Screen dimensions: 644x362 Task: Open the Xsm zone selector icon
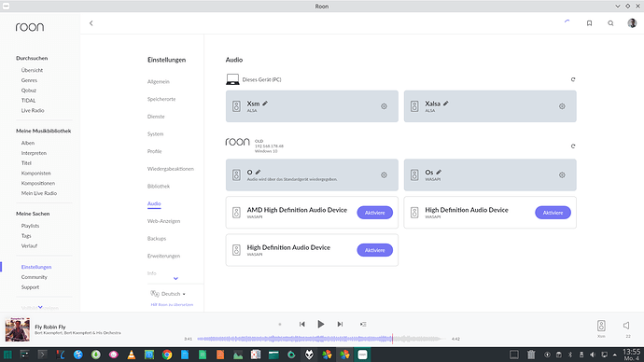tap(601, 326)
